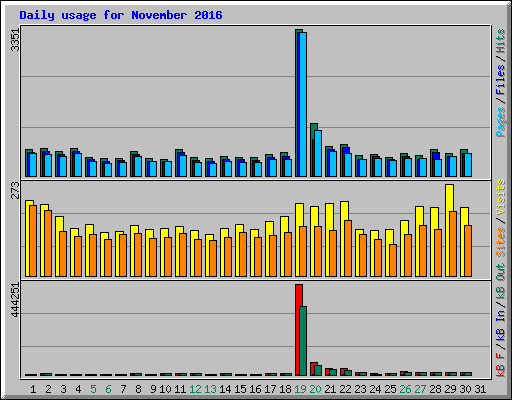Click day 23 label on the x-axis
This screenshot has height=400, width=512.
tap(360, 389)
